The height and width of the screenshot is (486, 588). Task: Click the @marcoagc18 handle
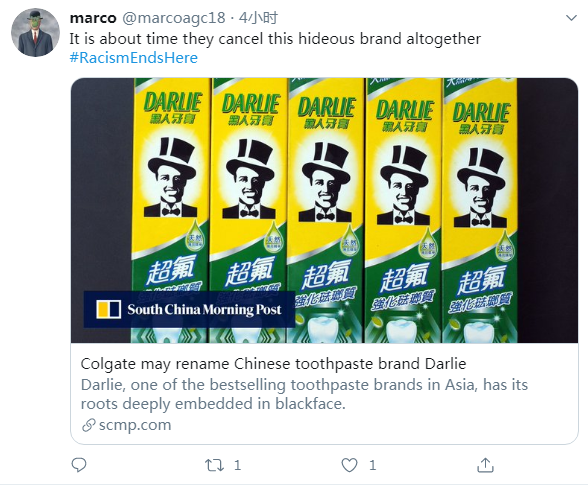pyautogui.click(x=174, y=18)
